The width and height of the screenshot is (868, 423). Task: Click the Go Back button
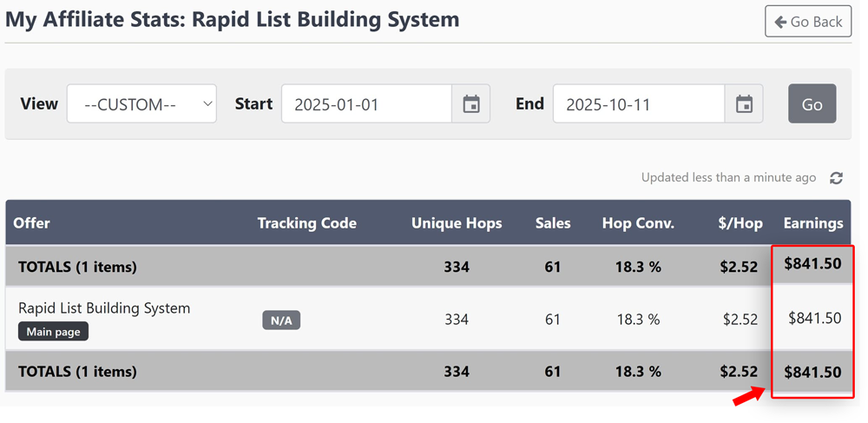[807, 22]
